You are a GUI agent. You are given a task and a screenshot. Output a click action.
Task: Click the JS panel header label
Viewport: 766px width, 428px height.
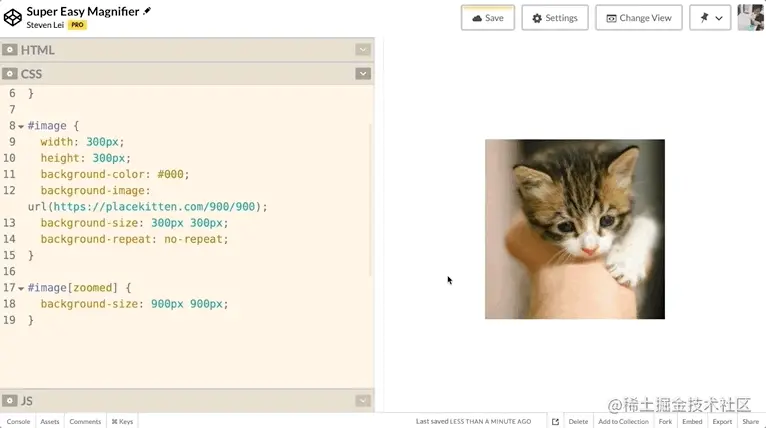[26, 401]
